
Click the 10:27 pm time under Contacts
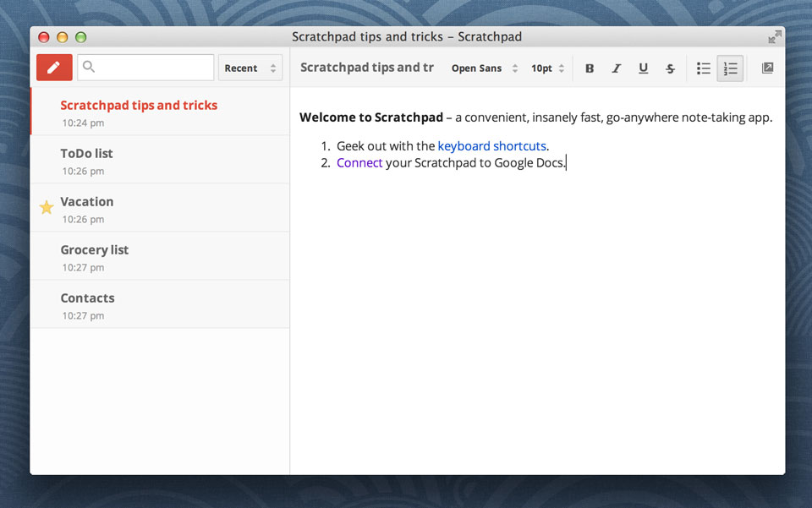click(83, 315)
